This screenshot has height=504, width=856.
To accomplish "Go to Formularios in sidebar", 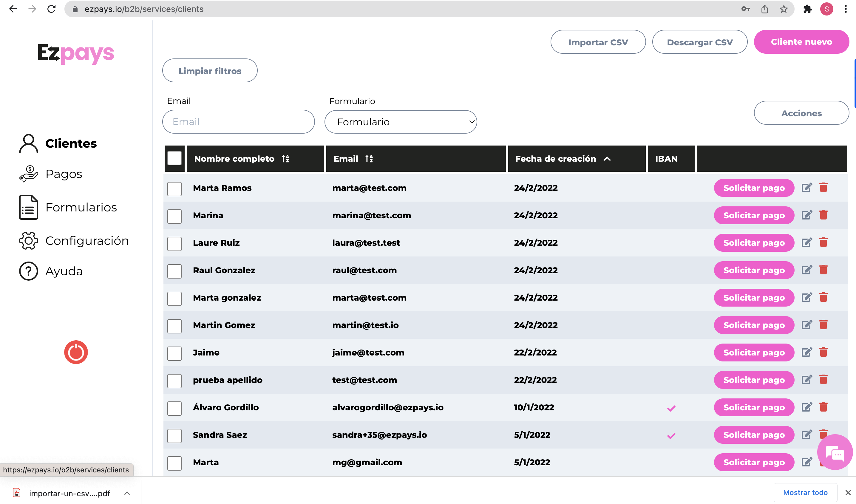I will 81,207.
